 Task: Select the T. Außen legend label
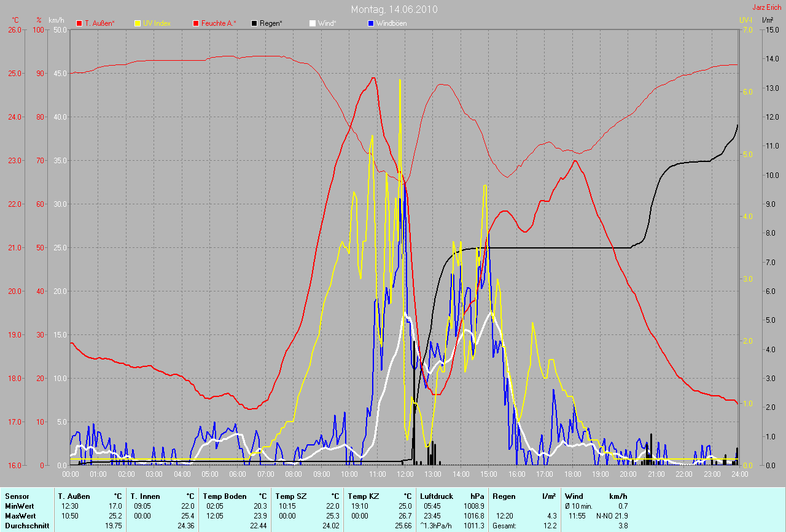[x=99, y=23]
